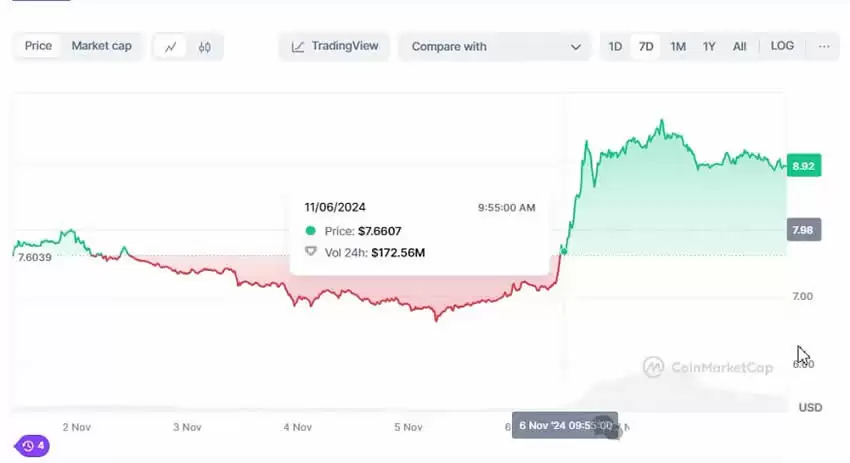Select the Price toggle
Screen dimensions: 850x463
pos(38,46)
